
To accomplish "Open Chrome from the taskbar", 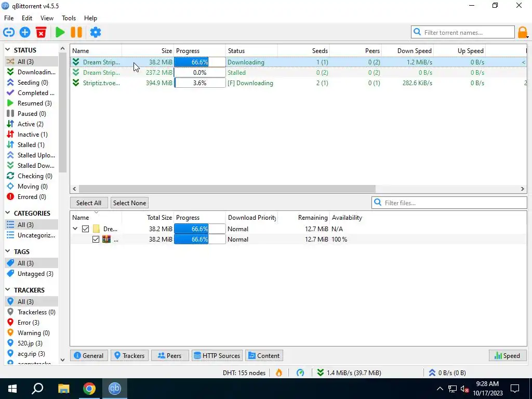I will [89, 389].
